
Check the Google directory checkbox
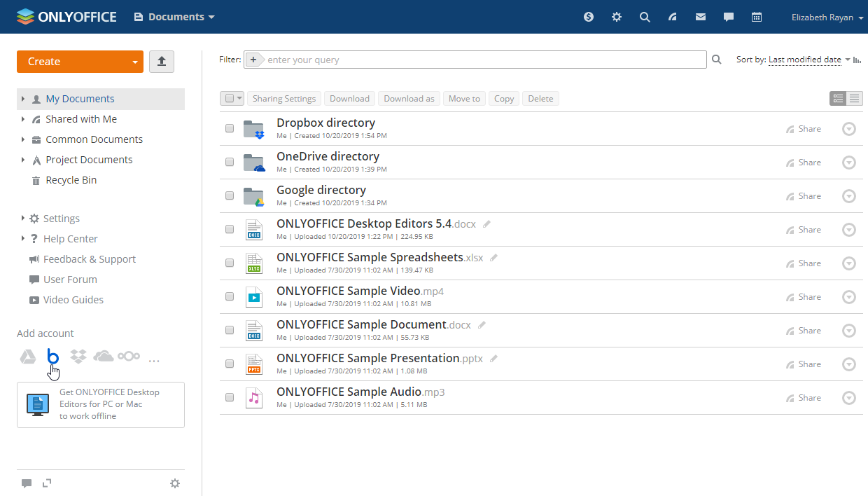[x=230, y=196]
